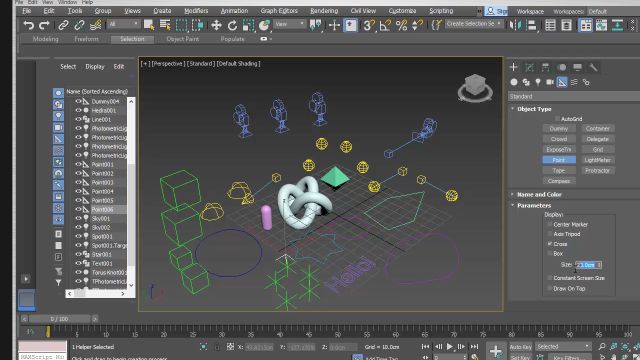
Task: Enable Constant Screen Size checkbox
Action: point(550,278)
